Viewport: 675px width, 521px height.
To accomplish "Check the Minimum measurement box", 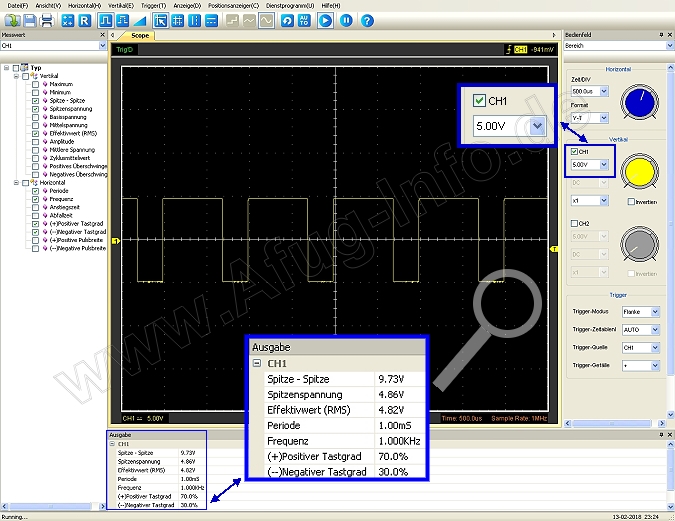I will 35,92.
